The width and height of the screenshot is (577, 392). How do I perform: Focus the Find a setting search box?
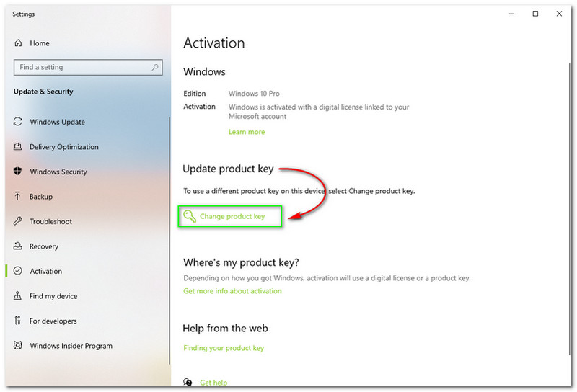[81, 67]
